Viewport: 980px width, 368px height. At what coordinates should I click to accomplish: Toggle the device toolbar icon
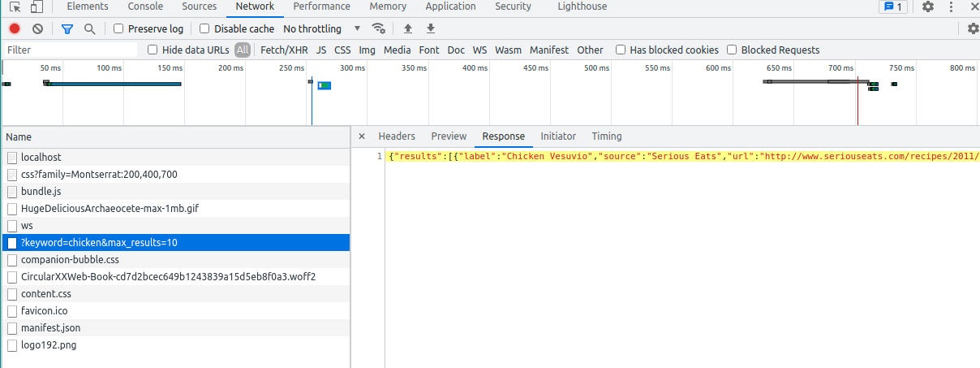pos(37,6)
